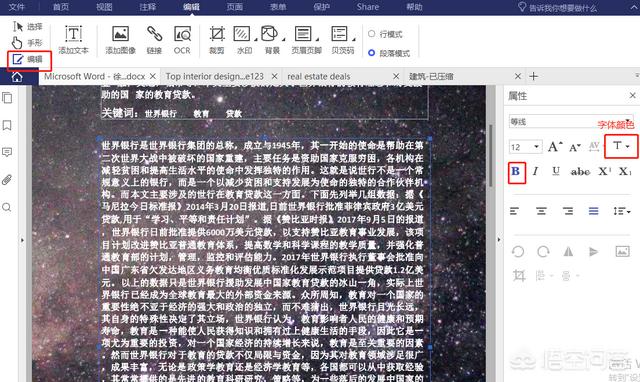This screenshot has width=640, height=382.
Task: Select the 裁剪 crop tool
Action: [x=217, y=40]
